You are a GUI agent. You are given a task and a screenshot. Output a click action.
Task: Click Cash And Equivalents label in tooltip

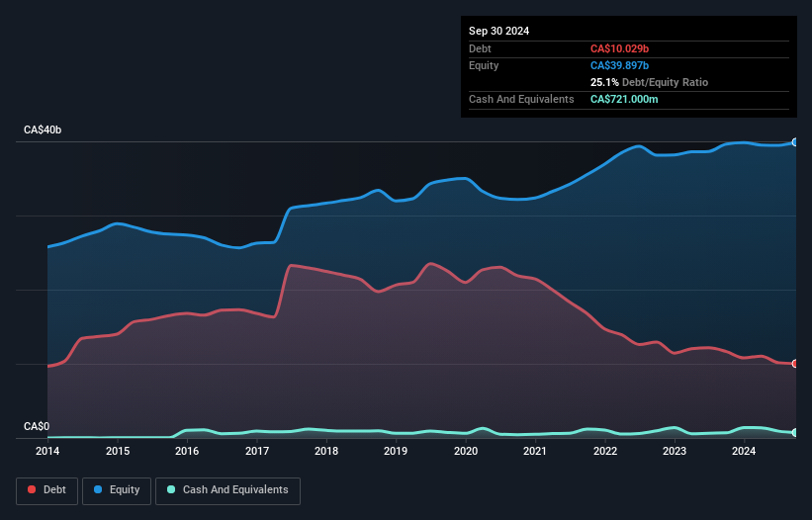pyautogui.click(x=521, y=99)
